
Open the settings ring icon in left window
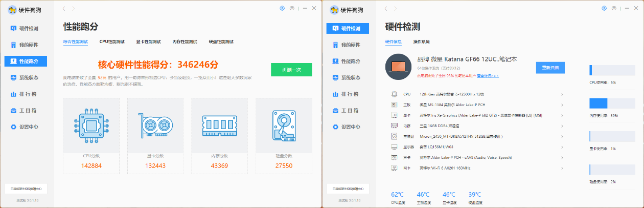[292, 8]
